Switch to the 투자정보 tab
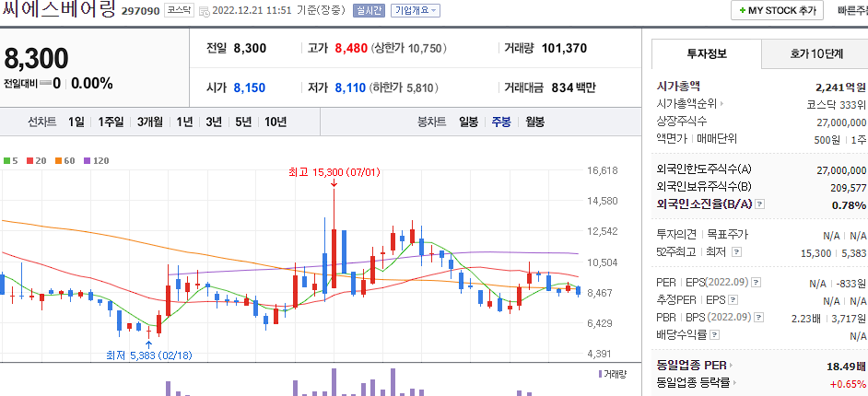Screen dimensions: 868x396 pos(707,53)
